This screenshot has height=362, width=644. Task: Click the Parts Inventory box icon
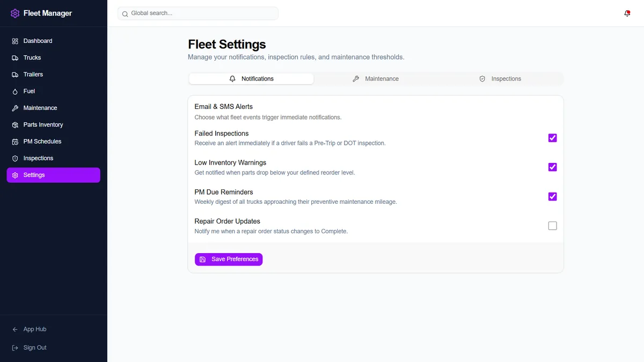(15, 125)
